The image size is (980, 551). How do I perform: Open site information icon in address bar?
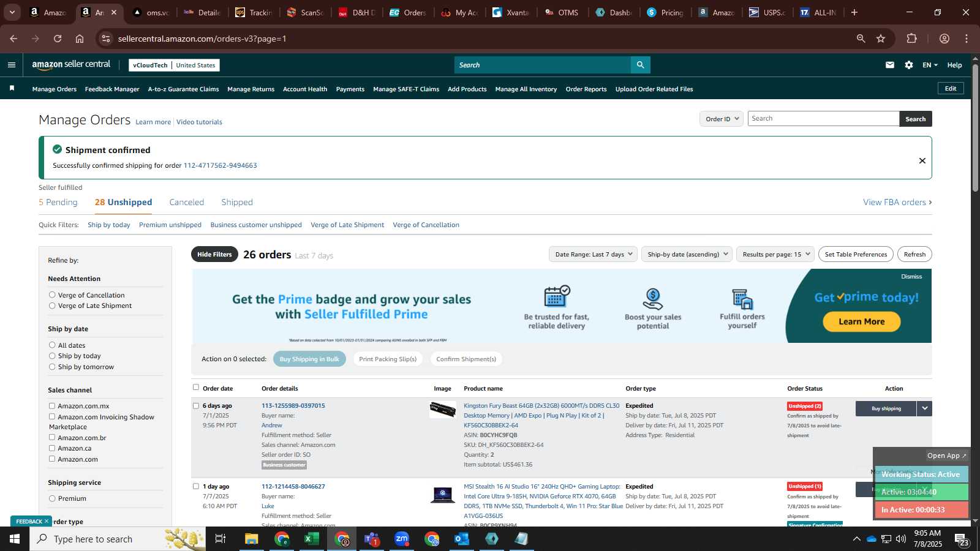coord(106,39)
